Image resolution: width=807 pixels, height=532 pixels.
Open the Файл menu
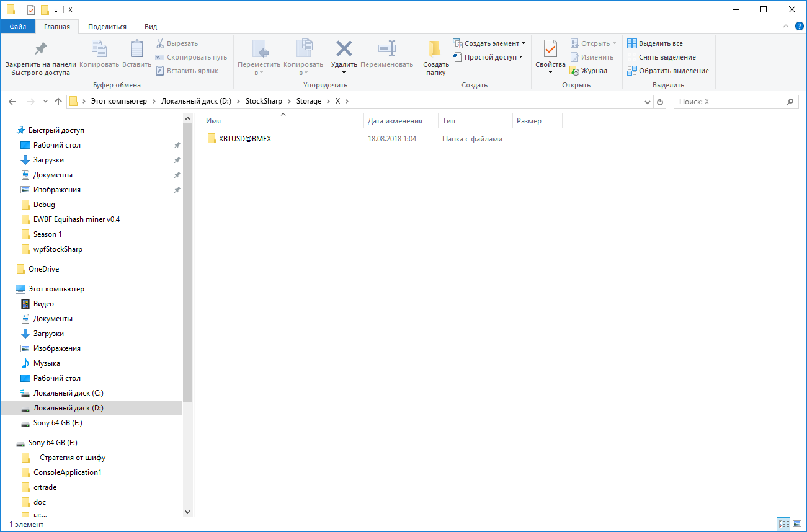pos(17,27)
